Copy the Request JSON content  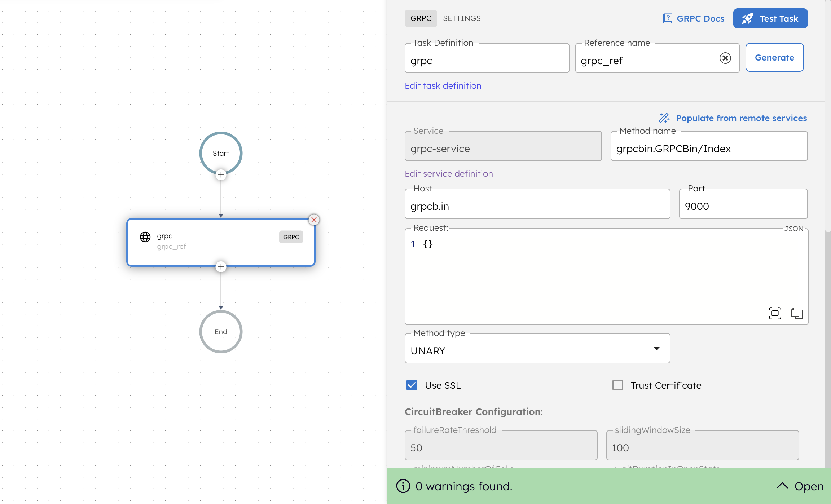pos(797,313)
